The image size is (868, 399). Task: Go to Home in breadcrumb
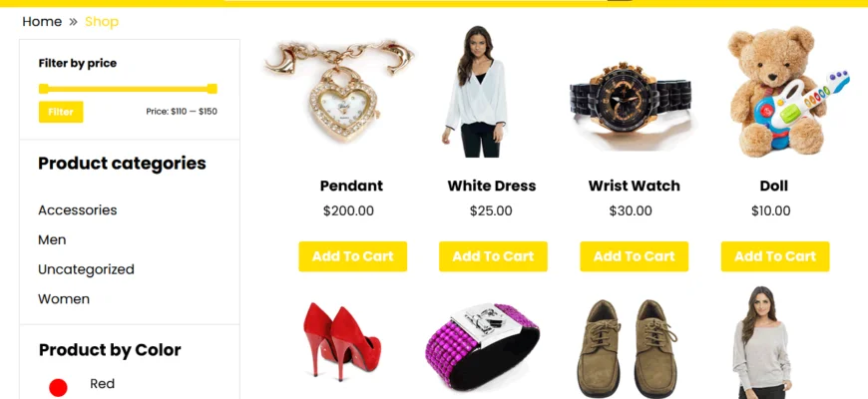click(x=42, y=22)
